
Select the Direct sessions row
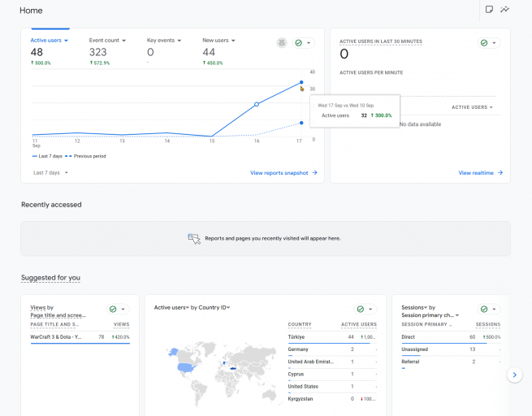[451, 337]
